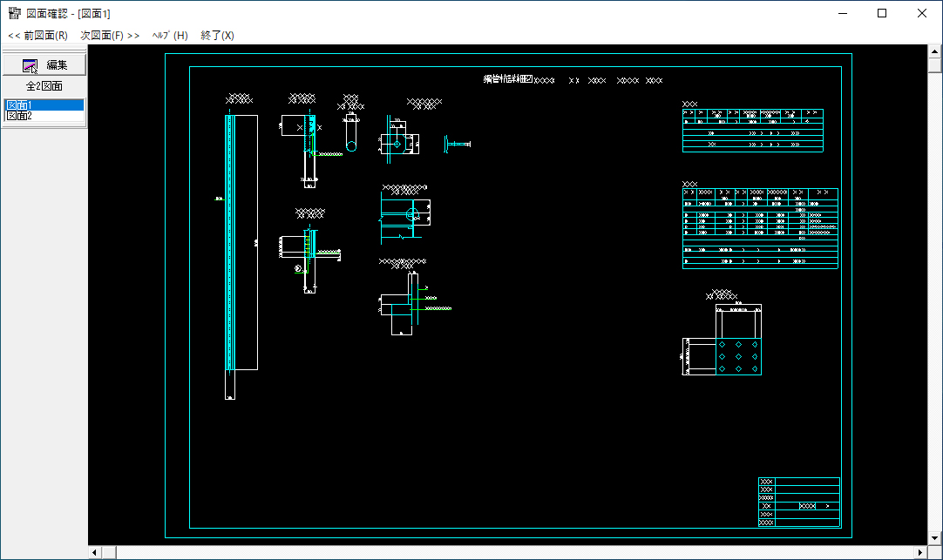
Task: Click the vertical scrollbar down arrow
Action: (x=934, y=538)
